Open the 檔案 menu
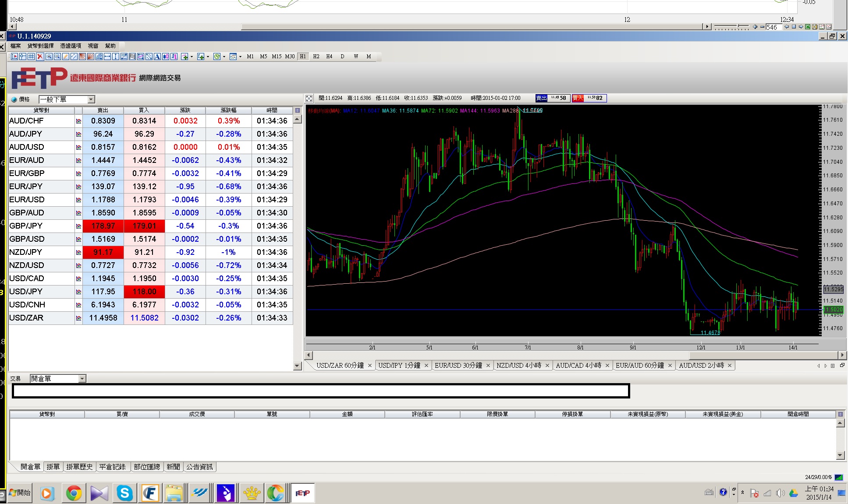 click(15, 46)
